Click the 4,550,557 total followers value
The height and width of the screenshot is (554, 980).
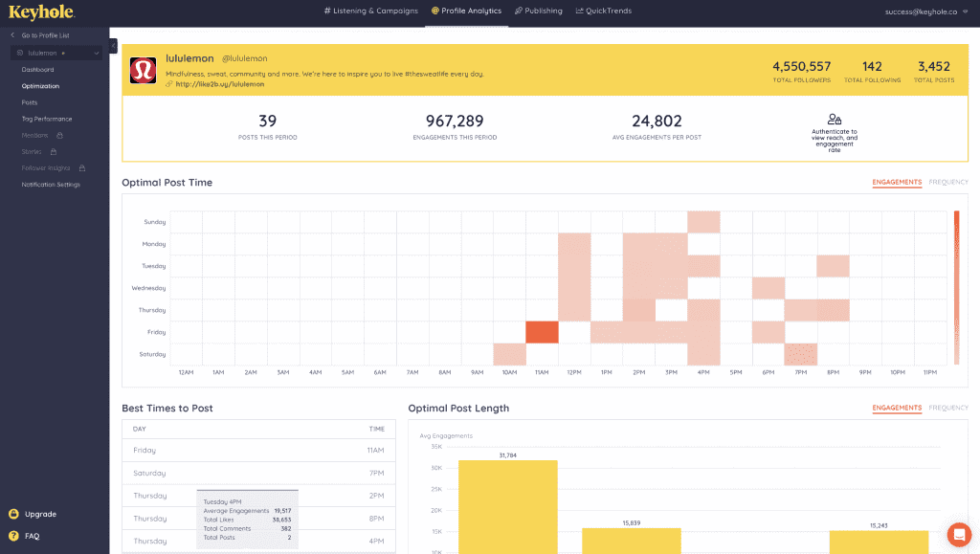point(801,66)
